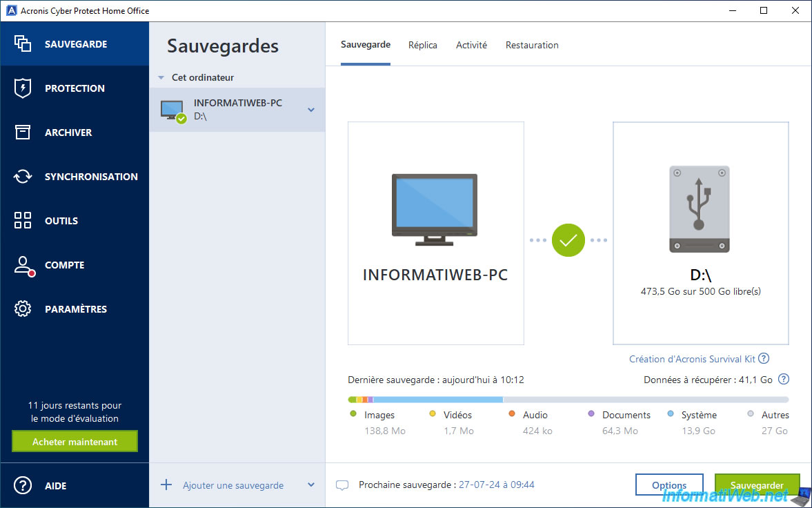The image size is (812, 508).
Task: Switch to the Activité tab
Action: tap(471, 45)
